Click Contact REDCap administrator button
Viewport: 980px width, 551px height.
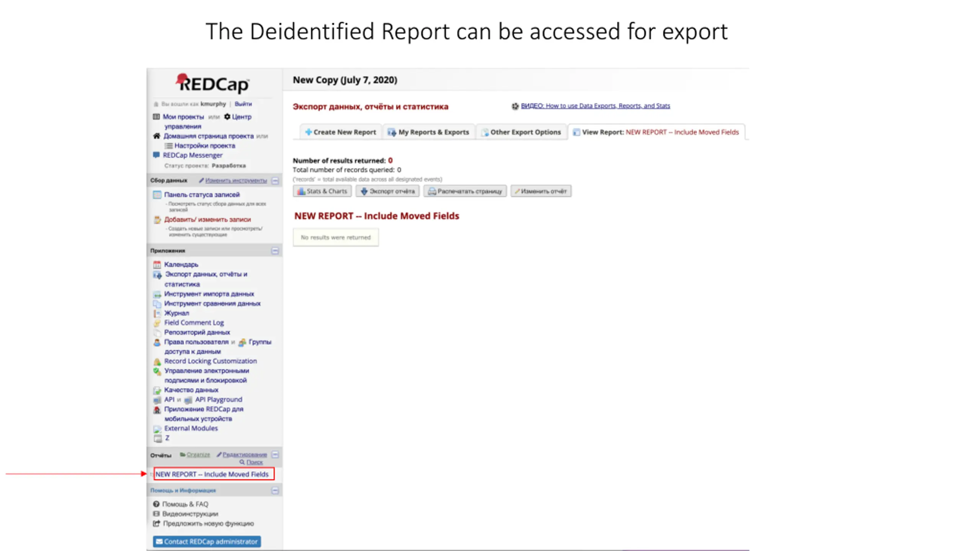pos(207,541)
